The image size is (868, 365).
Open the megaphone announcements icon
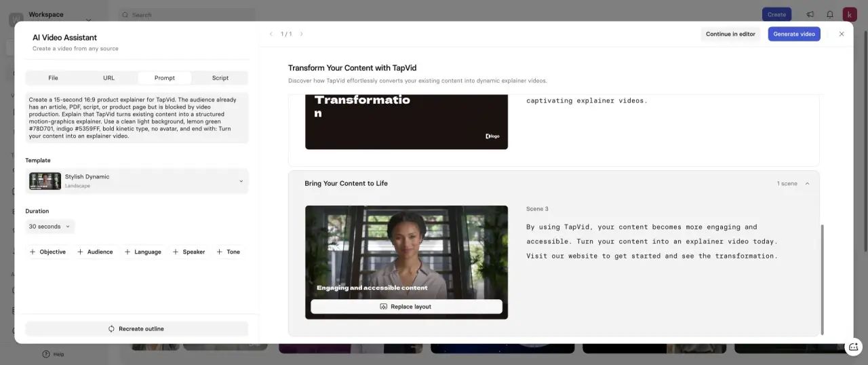(810, 14)
